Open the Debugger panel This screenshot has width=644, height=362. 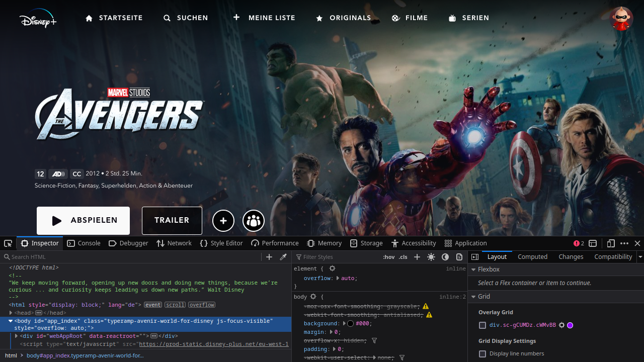128,243
